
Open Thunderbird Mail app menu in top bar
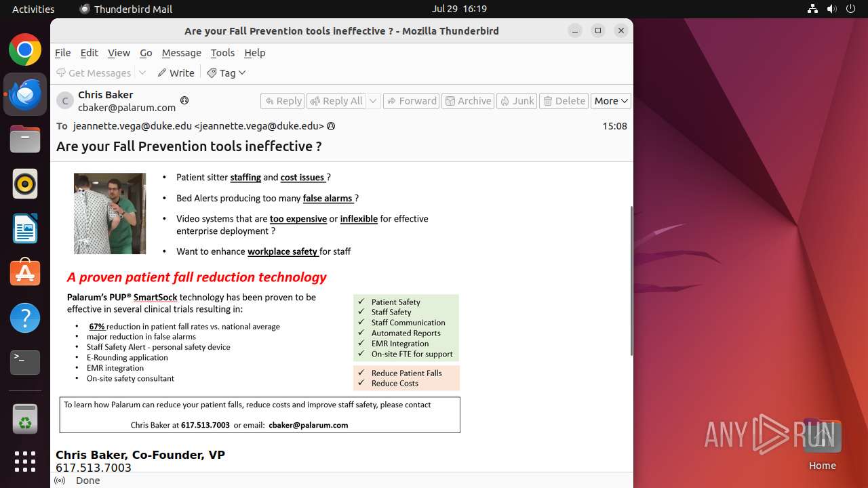coord(126,9)
